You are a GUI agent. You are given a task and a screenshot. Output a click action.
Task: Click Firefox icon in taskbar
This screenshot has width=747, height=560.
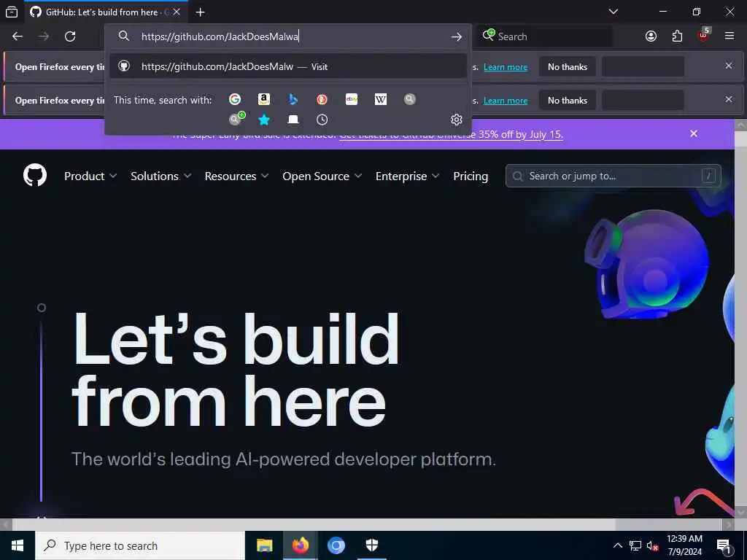300,545
